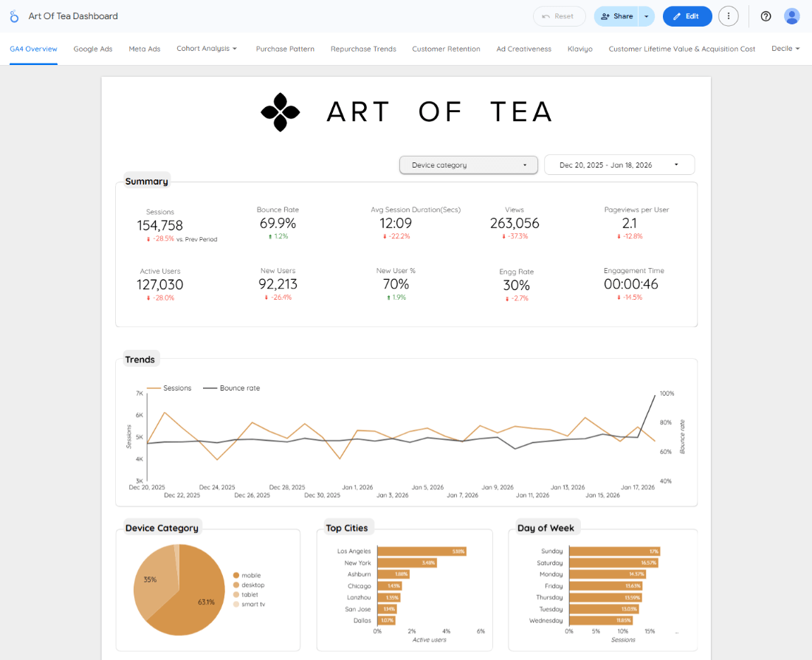812x660 pixels.
Task: Click the Engagement Time value 00:00:46
Action: tap(630, 284)
